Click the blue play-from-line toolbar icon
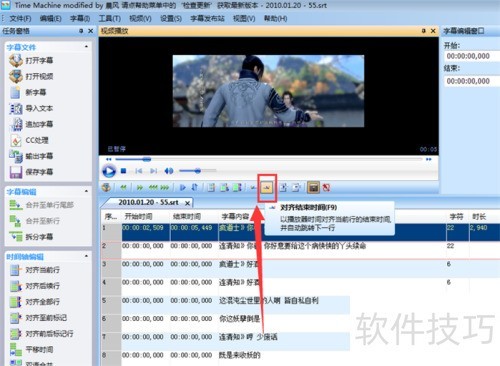This screenshot has height=366, width=500. tap(183, 188)
